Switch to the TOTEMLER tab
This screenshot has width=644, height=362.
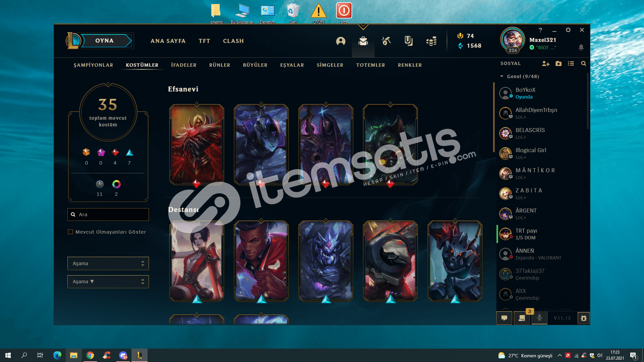371,65
